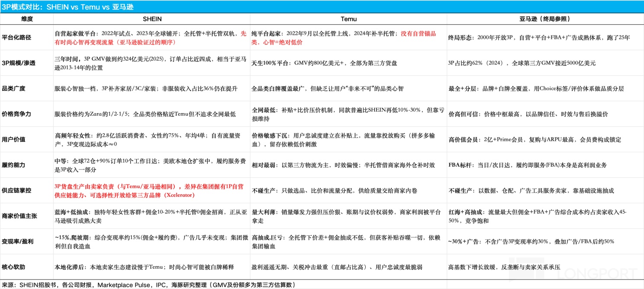
Task: Click the '履约能力' row label
Action: (13, 165)
